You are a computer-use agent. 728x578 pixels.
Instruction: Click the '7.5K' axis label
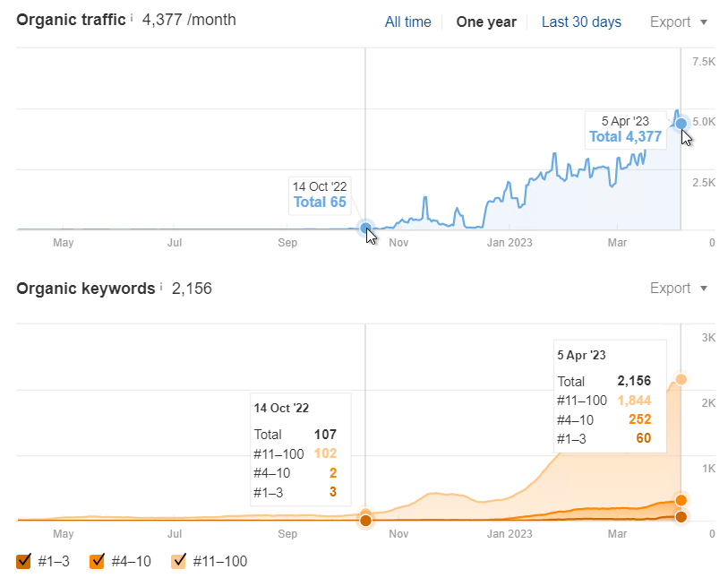click(x=704, y=62)
